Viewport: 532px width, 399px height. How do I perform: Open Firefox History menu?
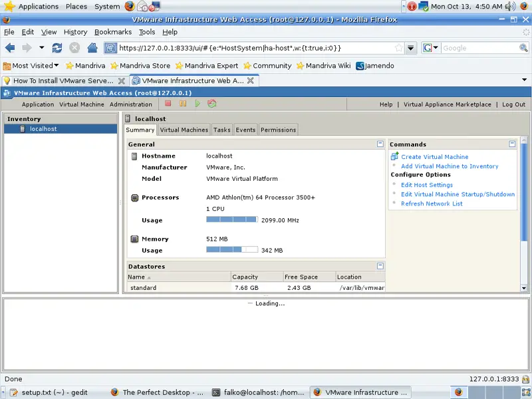point(75,32)
